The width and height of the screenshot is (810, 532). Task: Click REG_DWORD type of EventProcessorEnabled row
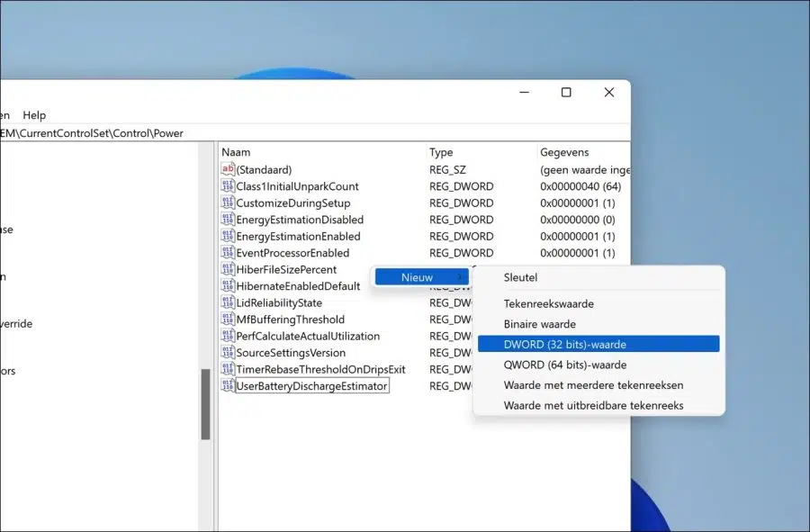click(462, 253)
